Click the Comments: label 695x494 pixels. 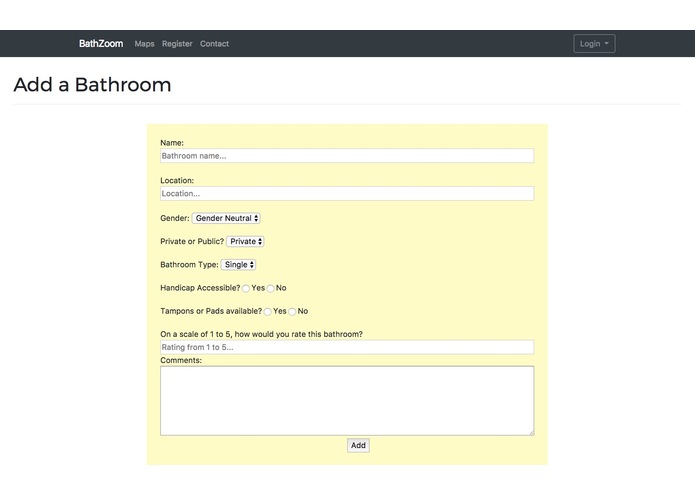(x=181, y=360)
